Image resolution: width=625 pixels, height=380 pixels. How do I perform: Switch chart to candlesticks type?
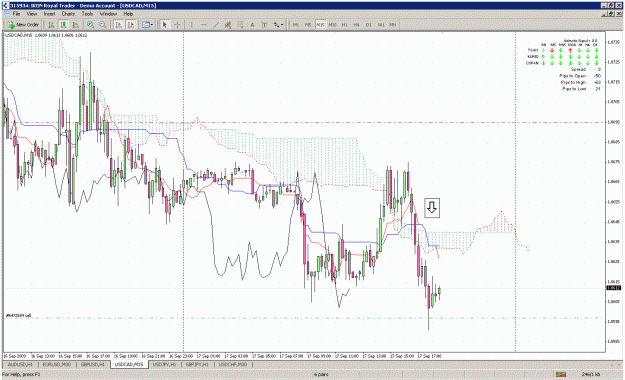(63, 25)
